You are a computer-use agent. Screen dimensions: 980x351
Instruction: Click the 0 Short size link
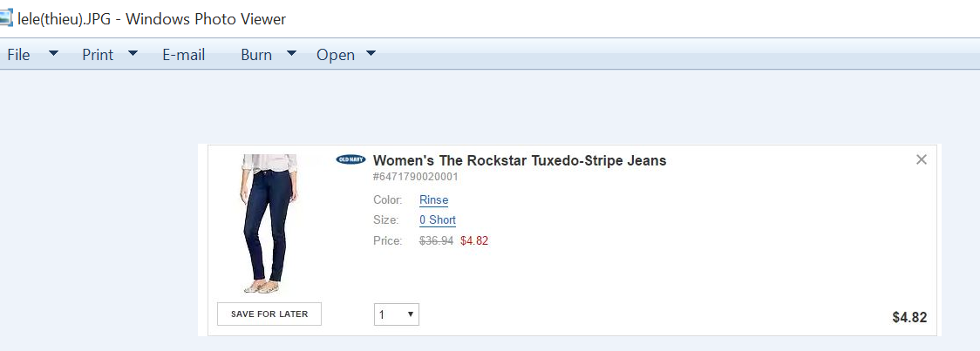tap(438, 220)
